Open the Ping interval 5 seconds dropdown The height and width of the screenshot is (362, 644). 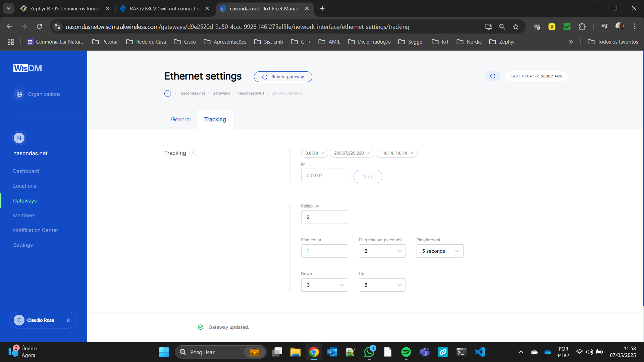click(x=440, y=251)
